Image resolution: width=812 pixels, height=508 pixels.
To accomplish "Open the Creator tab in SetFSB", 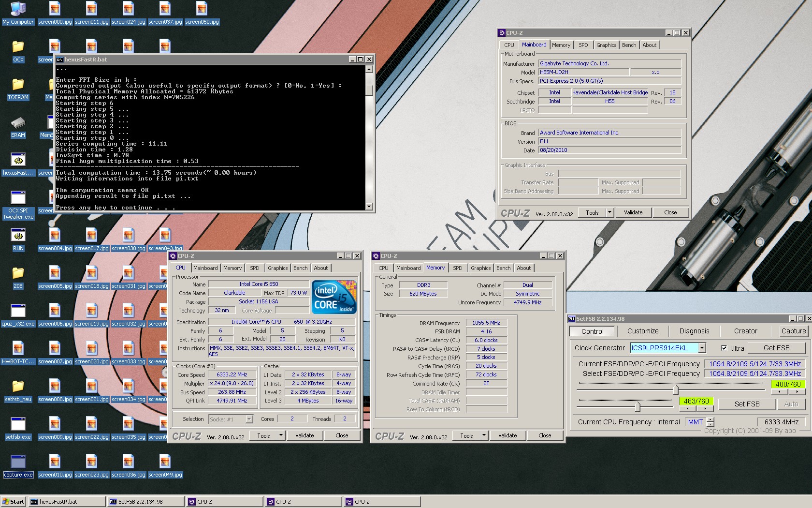I will [x=745, y=331].
